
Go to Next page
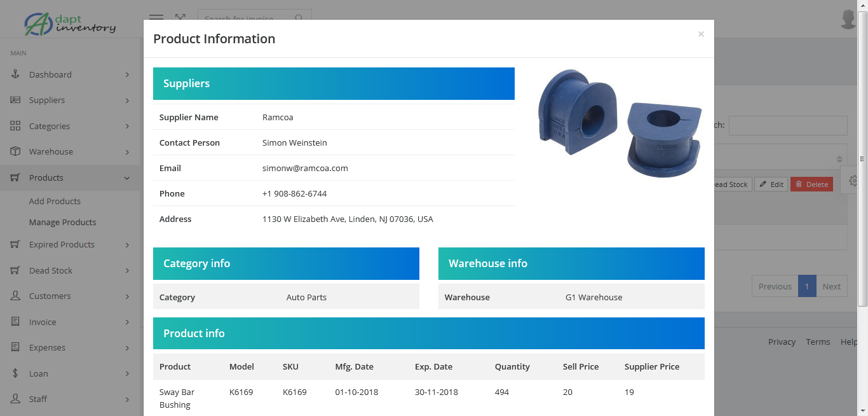[x=831, y=286]
